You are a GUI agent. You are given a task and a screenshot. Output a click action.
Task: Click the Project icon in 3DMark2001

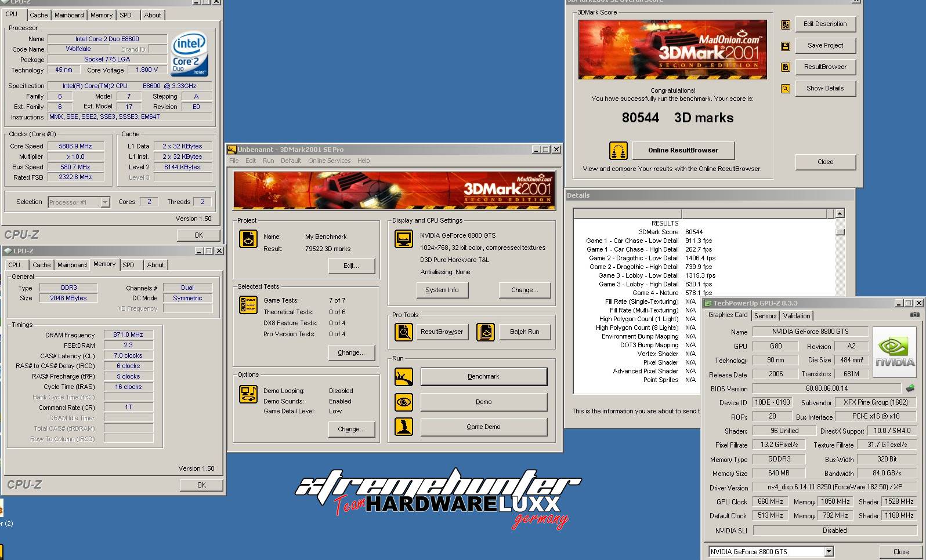coord(248,239)
